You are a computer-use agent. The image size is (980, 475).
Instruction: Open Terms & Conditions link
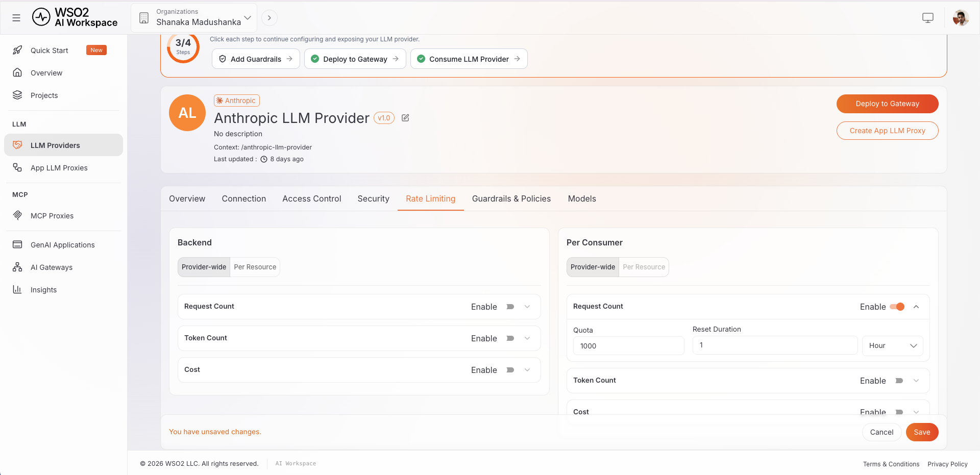[x=891, y=464]
